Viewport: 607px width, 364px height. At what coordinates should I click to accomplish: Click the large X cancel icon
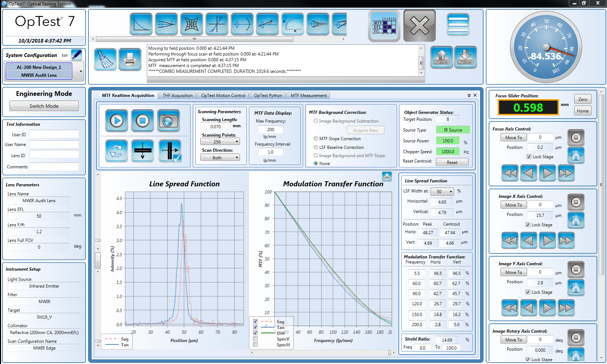tap(419, 26)
